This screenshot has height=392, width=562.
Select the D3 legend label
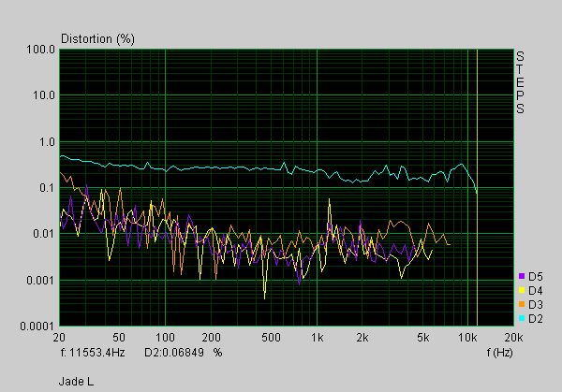pos(536,305)
